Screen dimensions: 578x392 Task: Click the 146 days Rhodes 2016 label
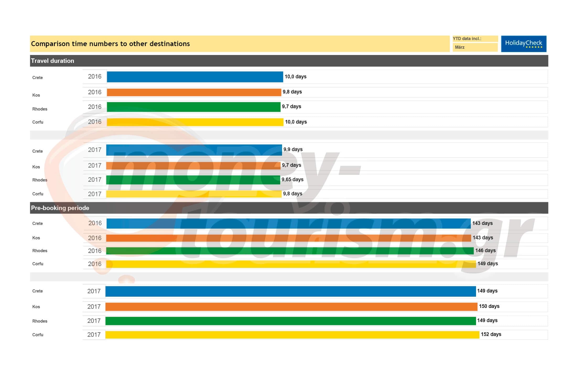(x=485, y=251)
